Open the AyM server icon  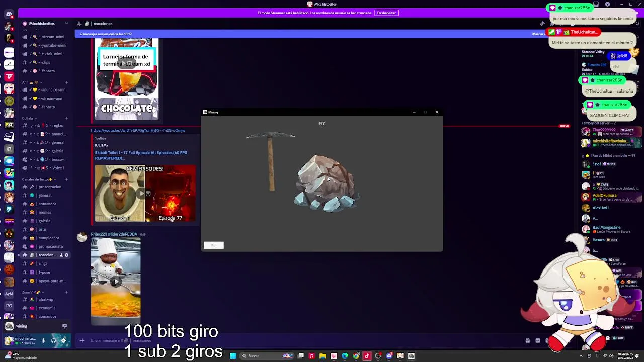point(9,294)
